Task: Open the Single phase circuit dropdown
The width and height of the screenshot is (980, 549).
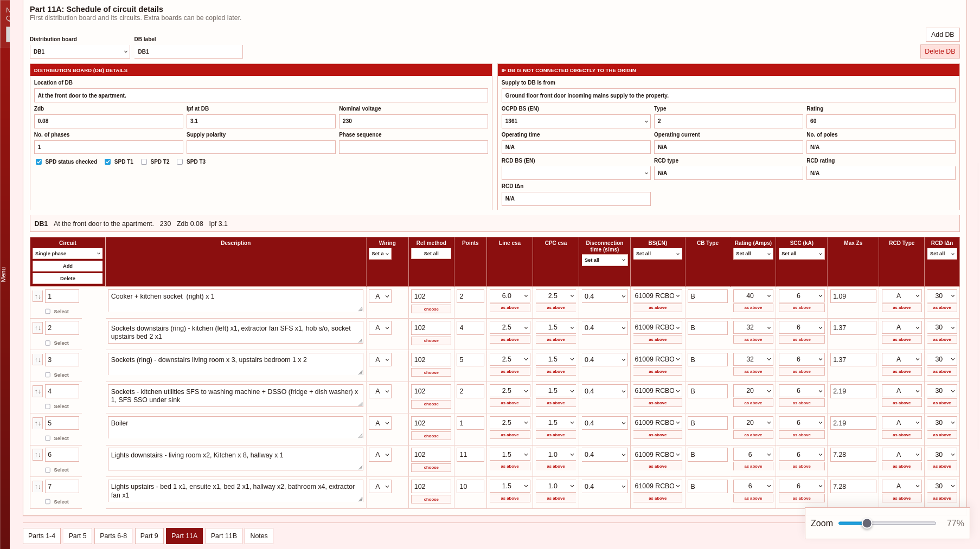Action: click(67, 254)
